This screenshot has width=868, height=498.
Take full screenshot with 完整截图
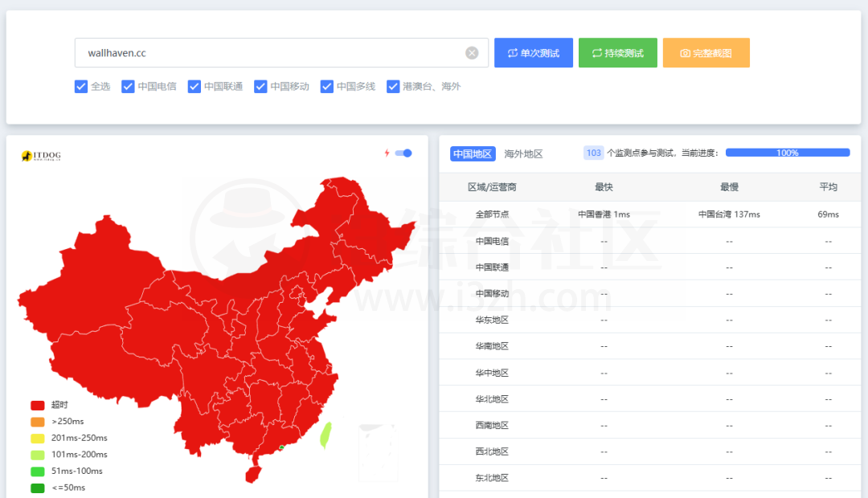point(706,52)
